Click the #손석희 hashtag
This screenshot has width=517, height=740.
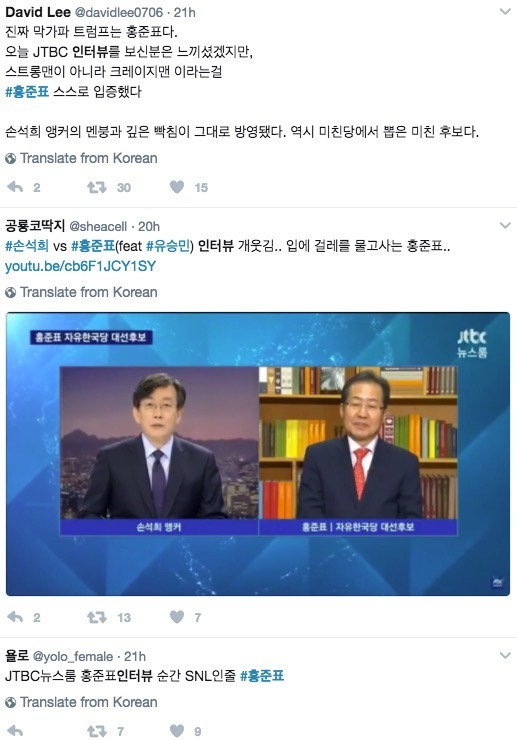pyautogui.click(x=26, y=246)
